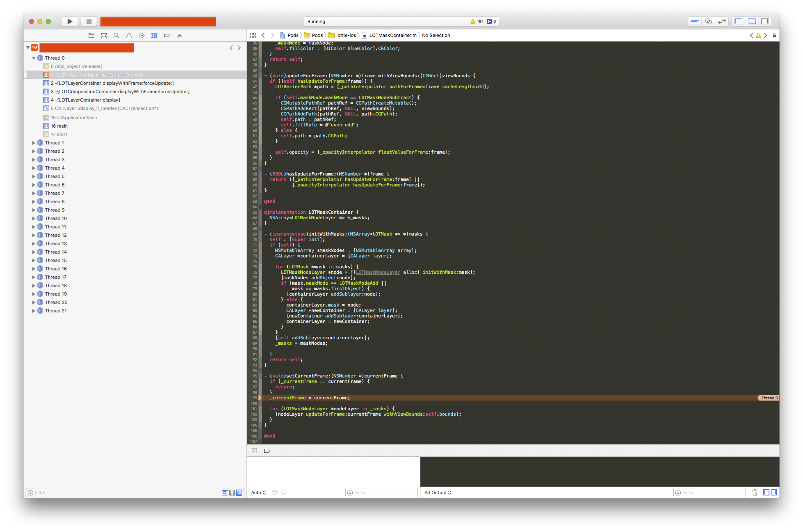This screenshot has height=532, width=803.
Task: Toggle the bottom Debug area
Action: tap(752, 21)
